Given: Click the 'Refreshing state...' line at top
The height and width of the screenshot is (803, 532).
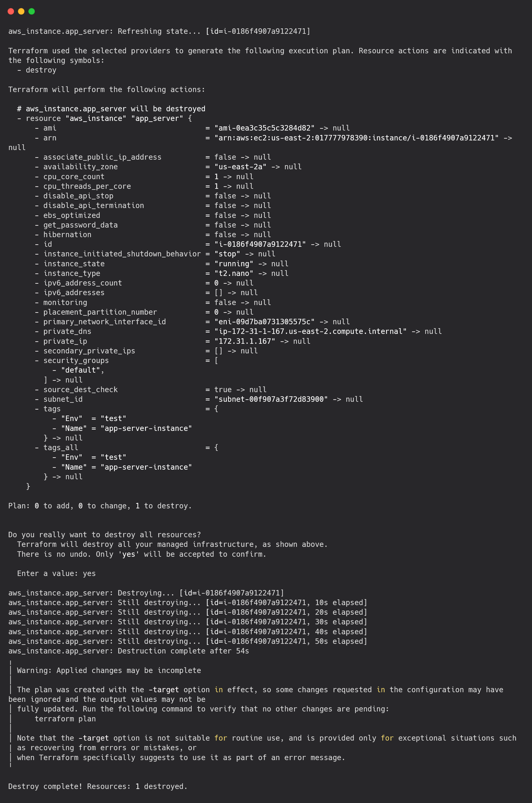Looking at the screenshot, I should [x=159, y=31].
